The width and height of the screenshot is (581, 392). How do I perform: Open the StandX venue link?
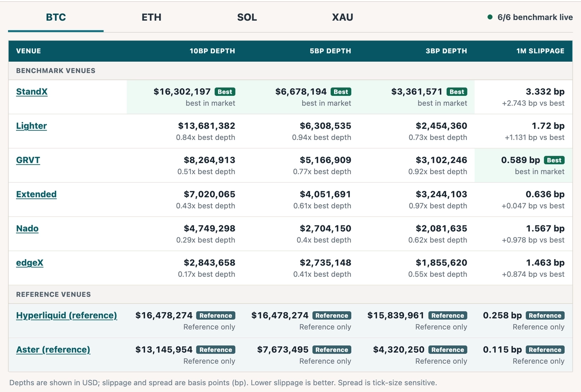coord(32,92)
